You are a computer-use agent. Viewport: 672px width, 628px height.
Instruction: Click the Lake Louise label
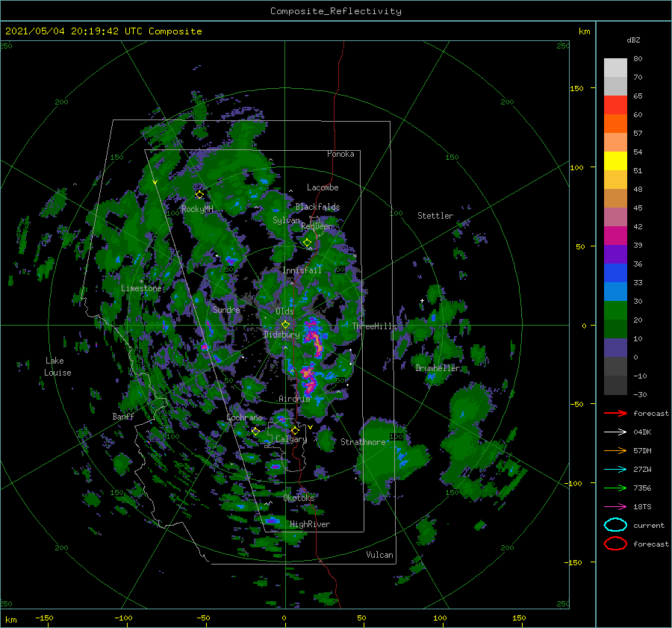[x=57, y=367]
